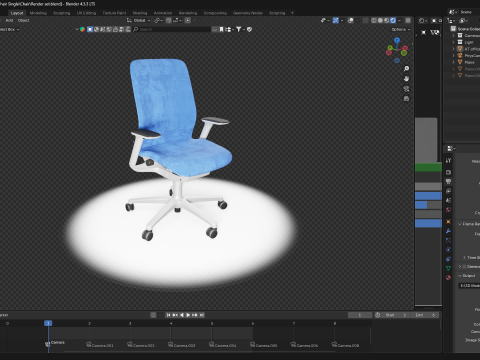The height and width of the screenshot is (360, 480).
Task: Open the viewport shading options dropdown arrow
Action: pyautogui.click(x=399, y=20)
